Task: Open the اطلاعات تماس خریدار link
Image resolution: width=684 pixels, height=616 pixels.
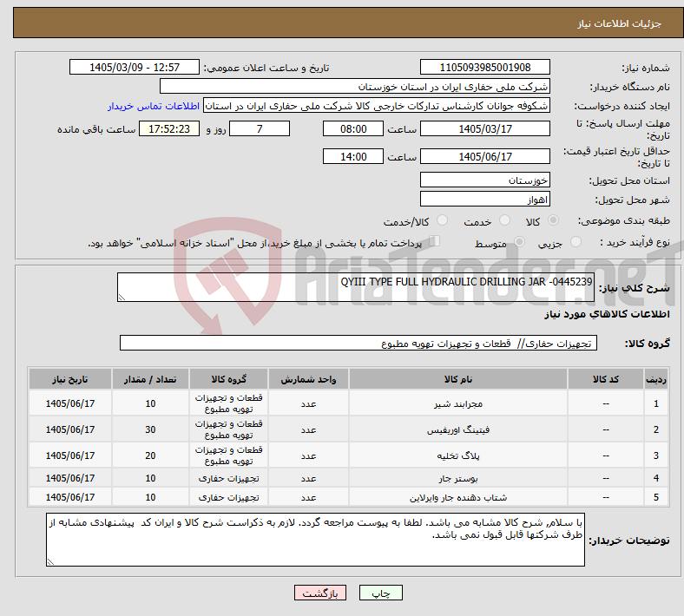Action: [x=154, y=106]
